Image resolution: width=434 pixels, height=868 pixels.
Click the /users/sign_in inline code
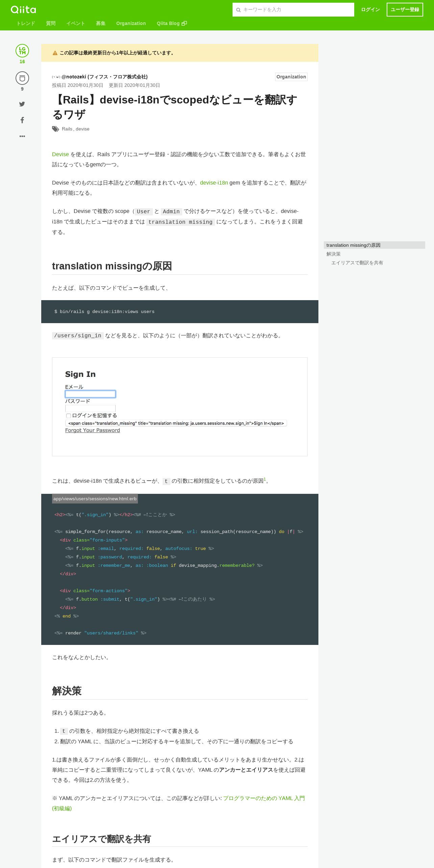[78, 336]
